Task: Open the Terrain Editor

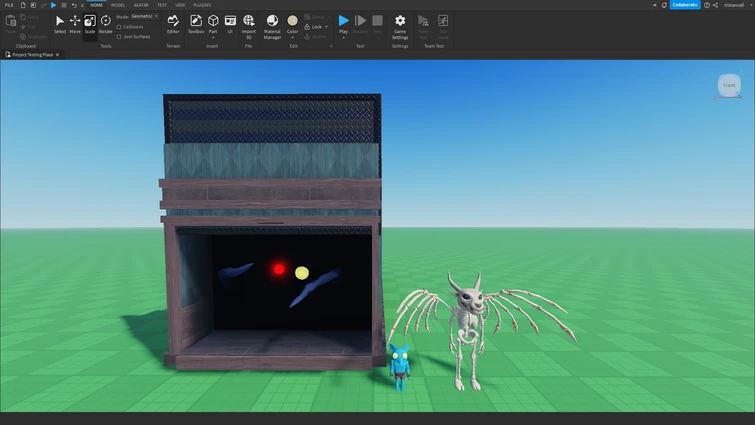Action: [x=173, y=23]
